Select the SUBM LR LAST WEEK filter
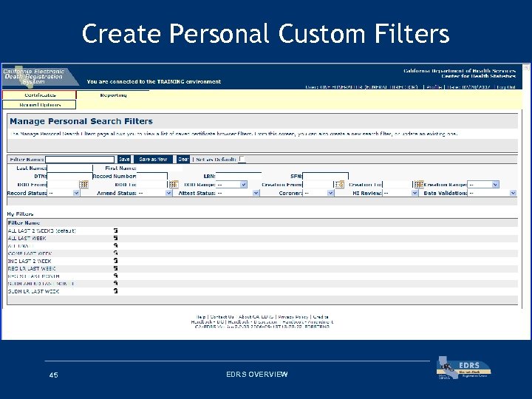Image resolution: width=532 pixels, height=399 pixels. pyautogui.click(x=33, y=291)
